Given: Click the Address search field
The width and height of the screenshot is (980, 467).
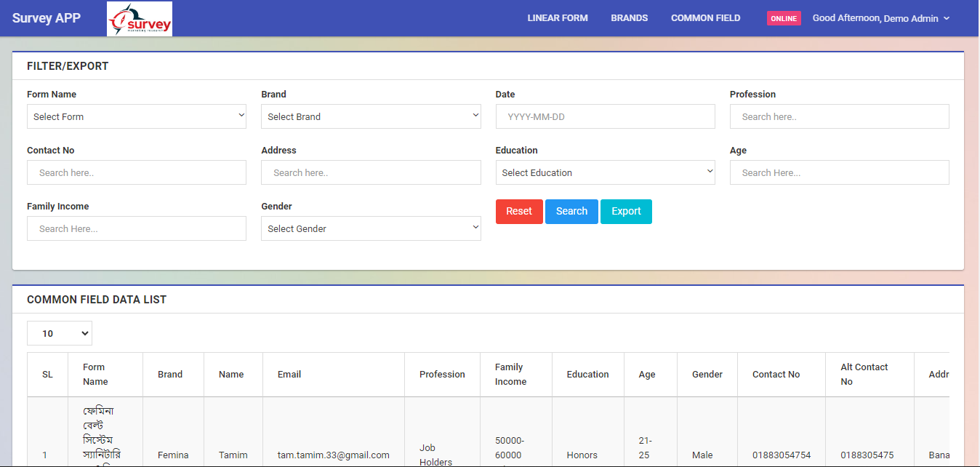Looking at the screenshot, I should point(371,172).
